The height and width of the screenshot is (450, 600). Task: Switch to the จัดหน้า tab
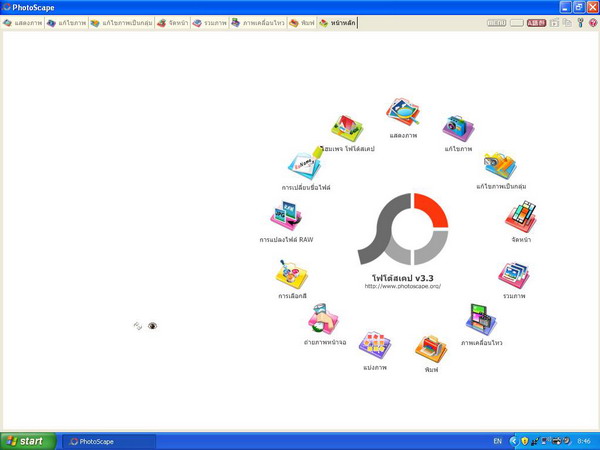click(x=173, y=23)
